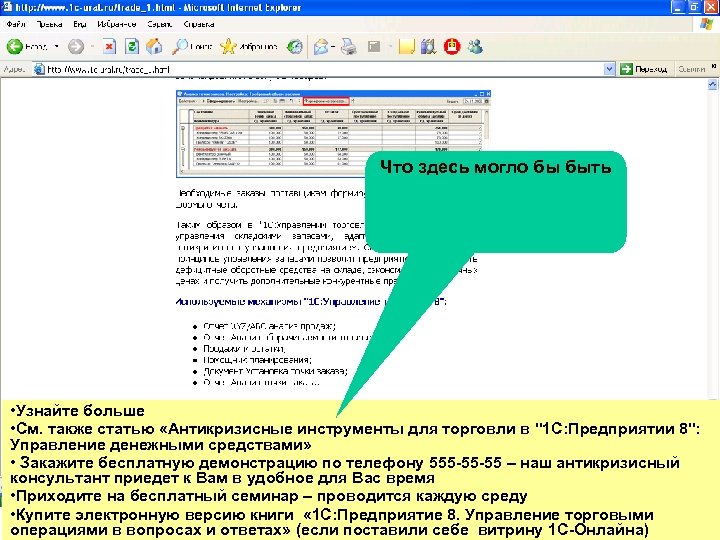Click the IE page icon in title bar
The image size is (720, 540).
[7, 7]
